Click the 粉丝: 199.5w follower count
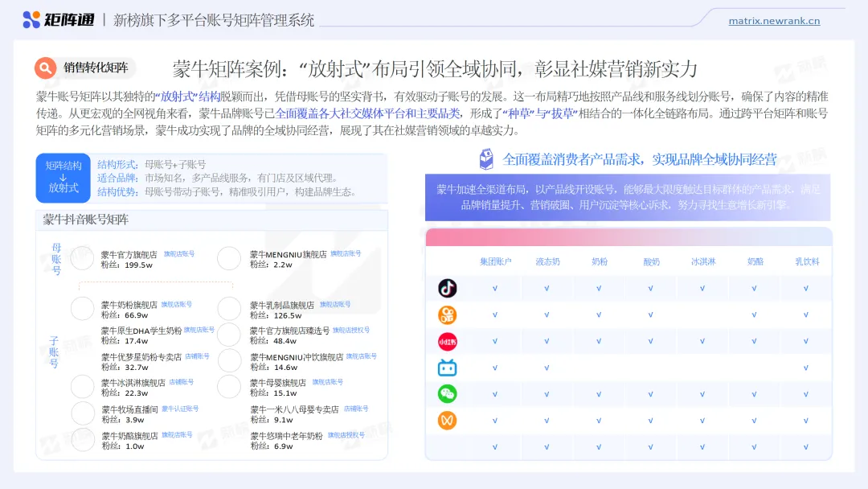868x489 pixels. (127, 265)
